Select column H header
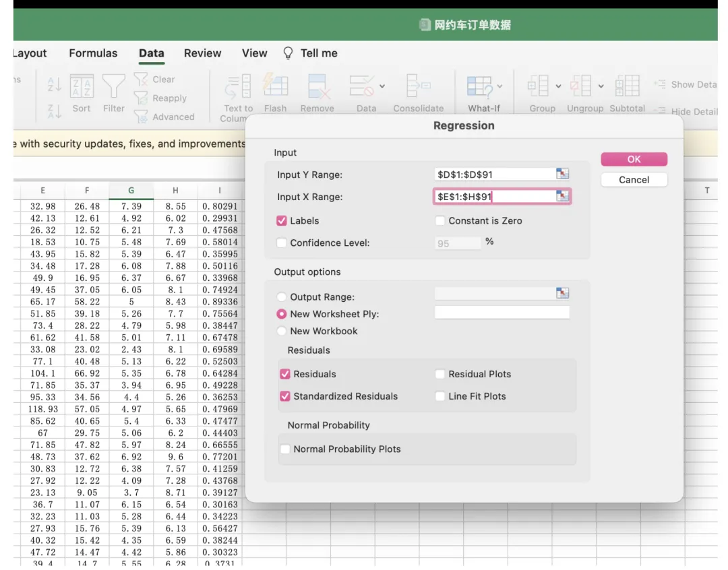Screen dimensions: 728x570 coord(175,190)
